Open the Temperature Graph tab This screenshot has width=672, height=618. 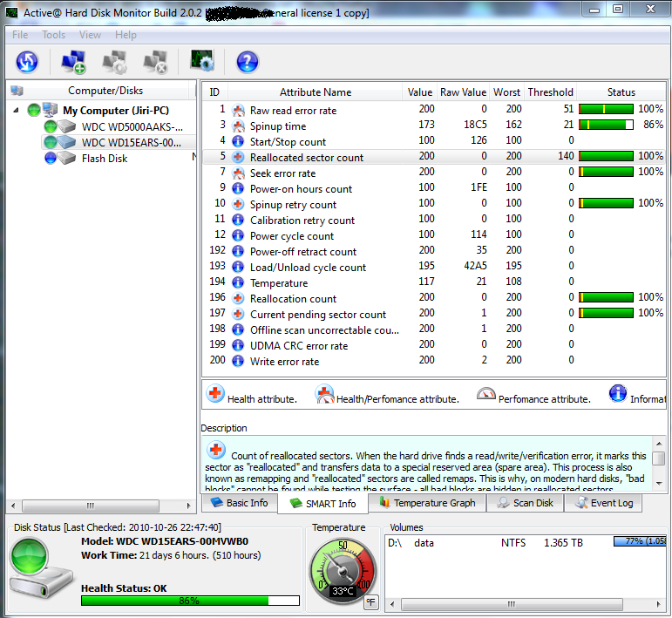coord(427,503)
